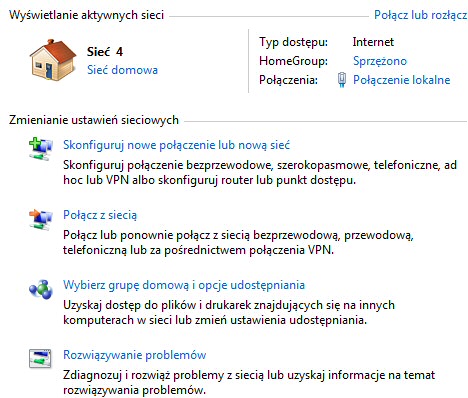The height and width of the screenshot is (398, 468).
Task: Click the homegroup spheres icon
Action: (40, 289)
